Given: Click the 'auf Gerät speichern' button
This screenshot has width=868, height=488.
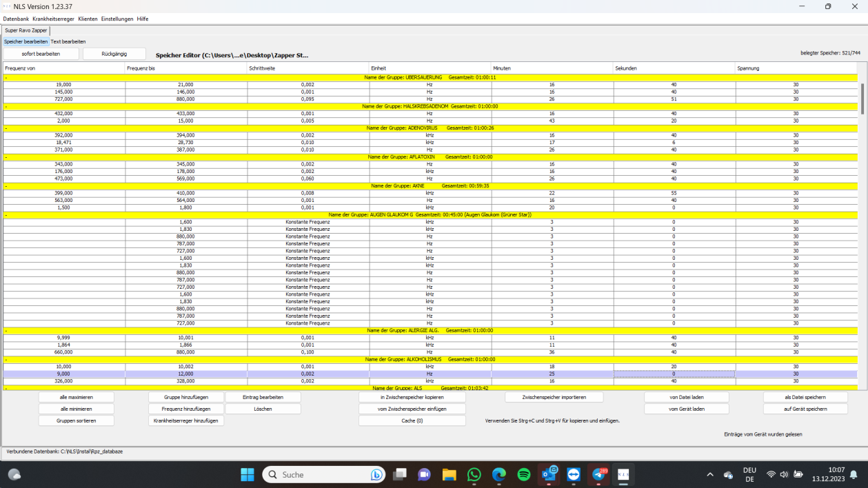Looking at the screenshot, I should point(805,409).
